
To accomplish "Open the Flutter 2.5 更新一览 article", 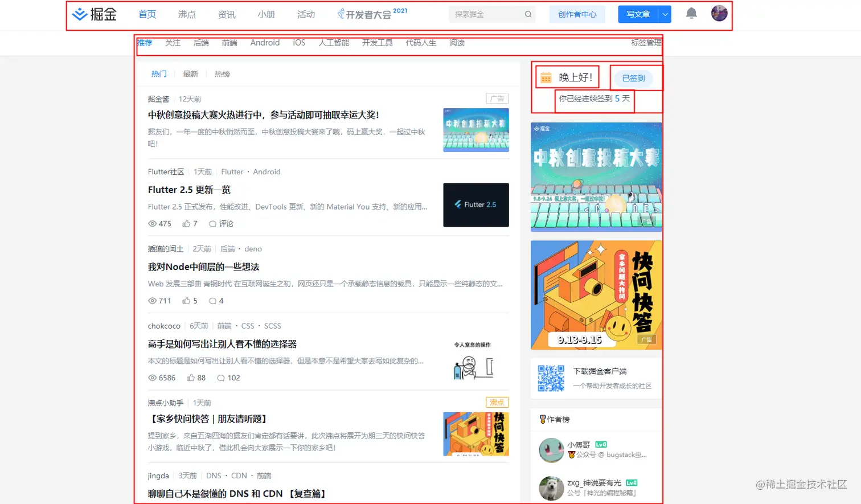I will [x=189, y=190].
